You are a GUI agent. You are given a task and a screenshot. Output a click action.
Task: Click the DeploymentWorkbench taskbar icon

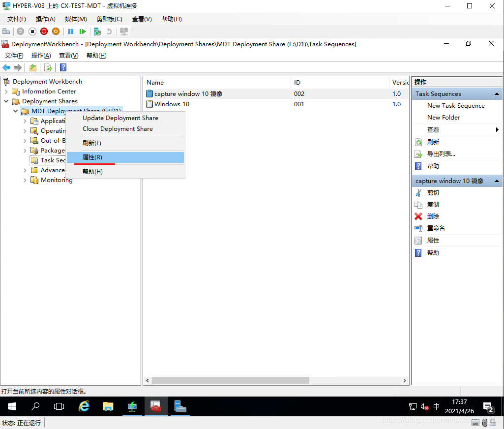tap(156, 406)
